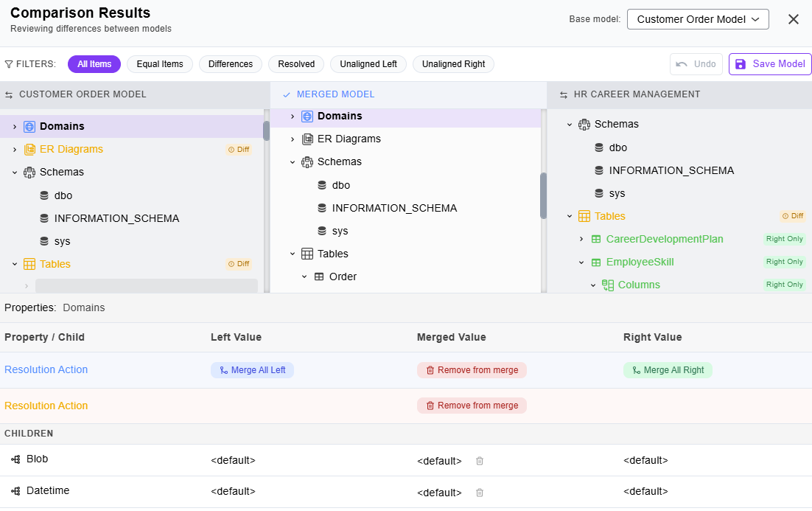Click the trash icon in Blob row
Screen dimensions: 812x511
480,461
